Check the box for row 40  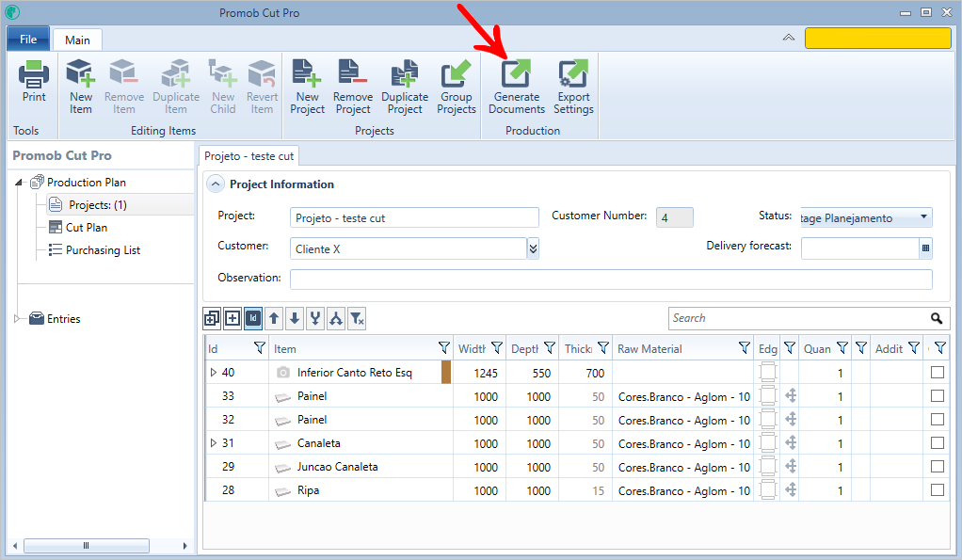938,373
